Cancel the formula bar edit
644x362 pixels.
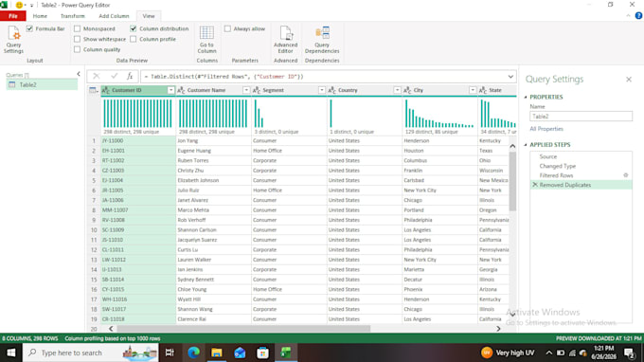click(96, 77)
